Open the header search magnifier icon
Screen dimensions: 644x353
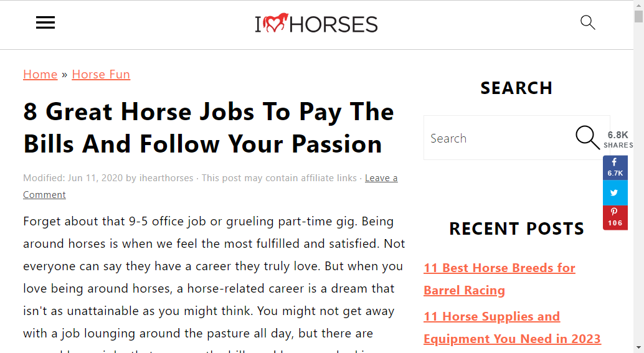pos(588,22)
